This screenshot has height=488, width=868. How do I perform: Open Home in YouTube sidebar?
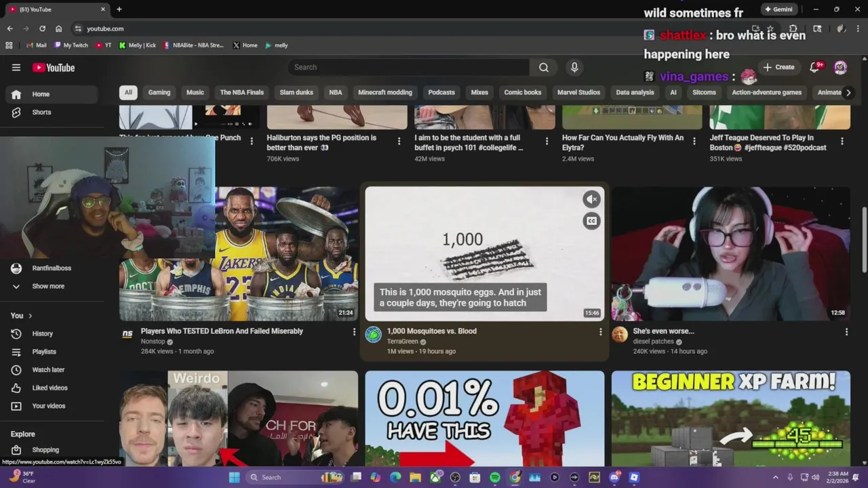[53, 94]
